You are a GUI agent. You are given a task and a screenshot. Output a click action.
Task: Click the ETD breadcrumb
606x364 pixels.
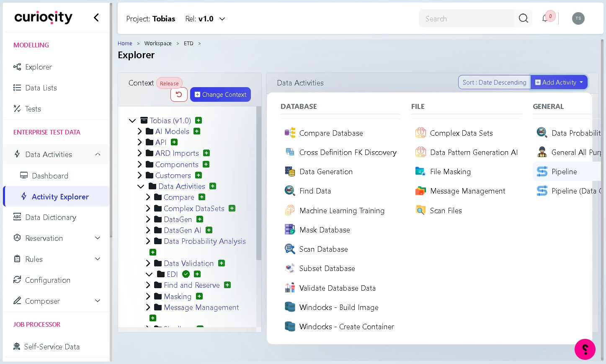(x=188, y=43)
